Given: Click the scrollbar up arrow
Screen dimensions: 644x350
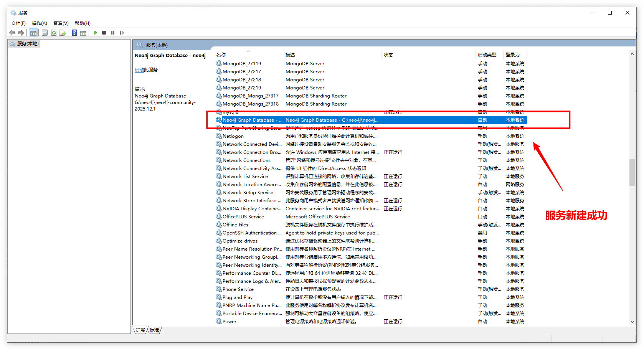Looking at the screenshot, I should (632, 54).
